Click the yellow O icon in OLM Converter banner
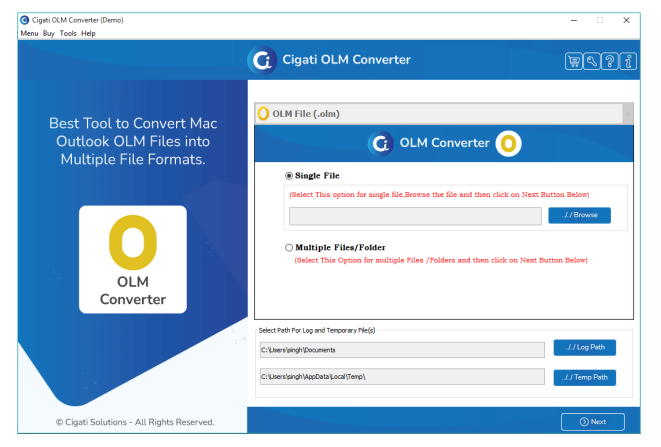 [x=508, y=143]
